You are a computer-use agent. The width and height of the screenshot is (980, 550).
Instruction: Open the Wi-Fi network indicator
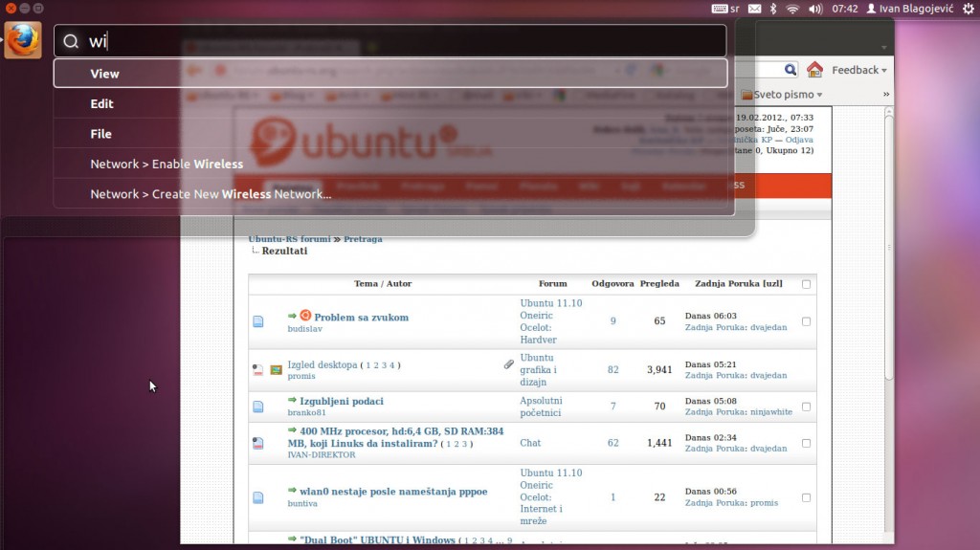click(x=792, y=9)
